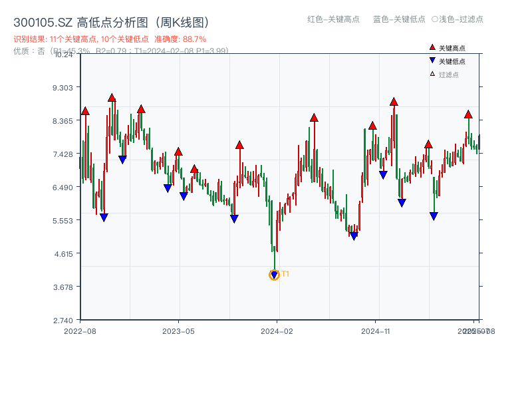Click the tall red triangle near the 2024-11 rally
The height and width of the screenshot is (399, 532).
click(x=392, y=102)
